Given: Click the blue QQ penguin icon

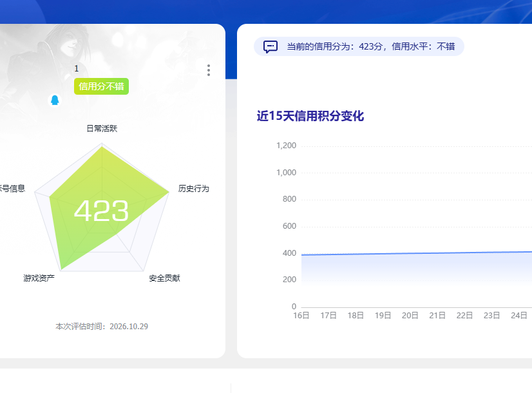Looking at the screenshot, I should [55, 100].
